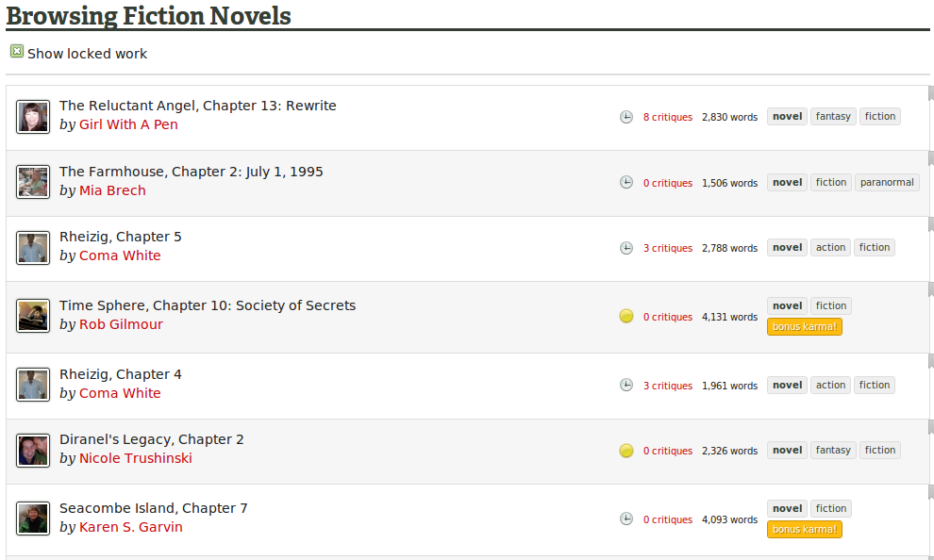
Task: Click yellow coin icon for Time Sphere
Action: tap(626, 317)
